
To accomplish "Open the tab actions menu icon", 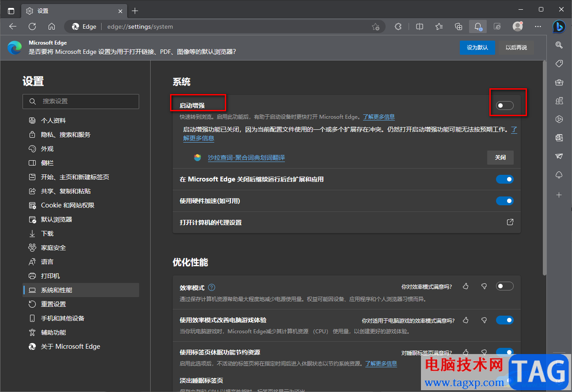I will point(11,11).
